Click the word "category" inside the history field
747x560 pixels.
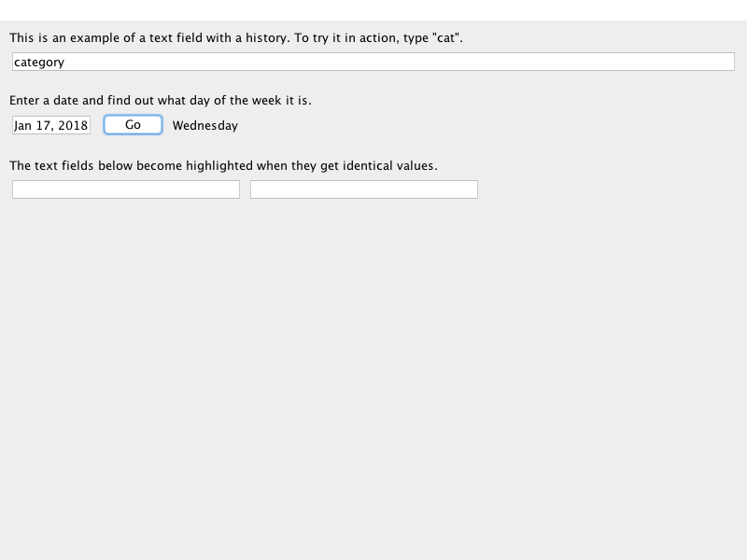click(x=39, y=63)
